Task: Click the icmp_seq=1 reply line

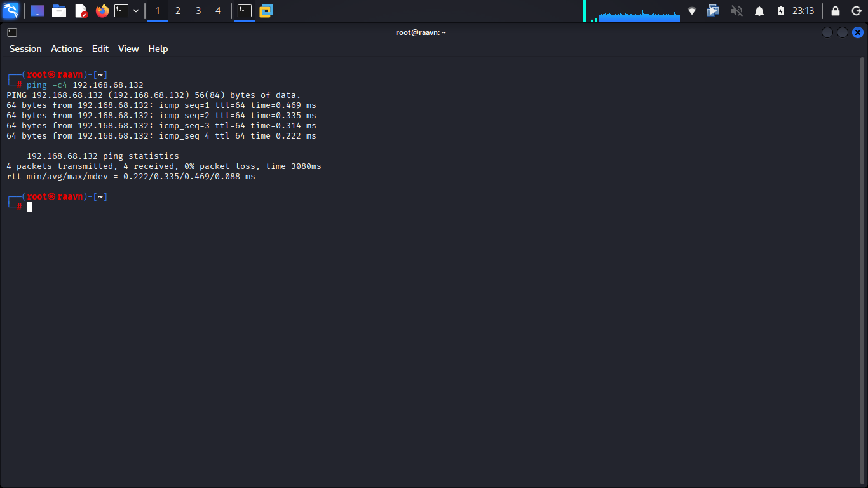Action: pos(161,105)
